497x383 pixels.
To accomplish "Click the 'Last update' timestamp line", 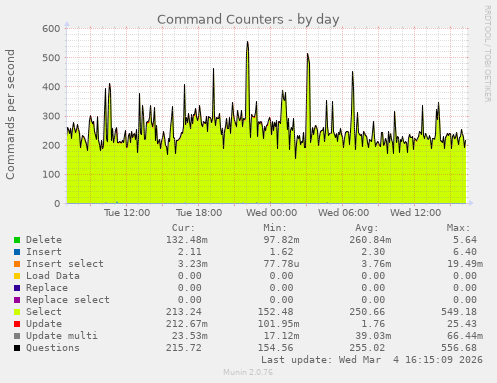I will [372, 360].
